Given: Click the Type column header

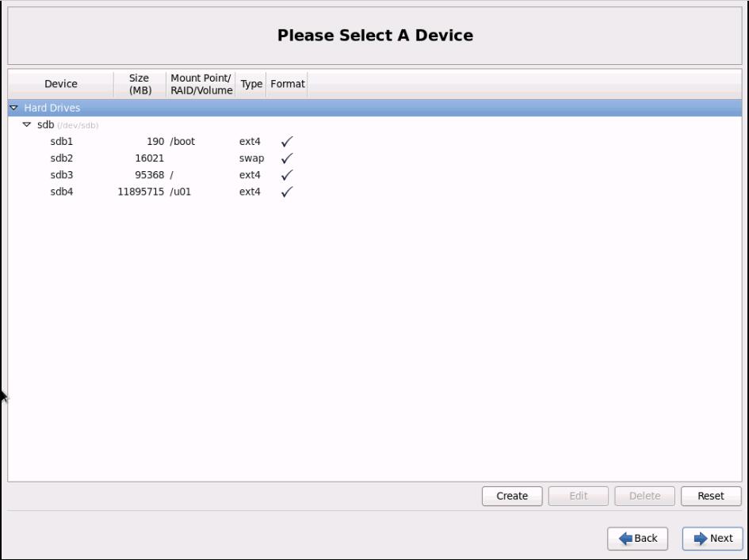Looking at the screenshot, I should point(251,84).
